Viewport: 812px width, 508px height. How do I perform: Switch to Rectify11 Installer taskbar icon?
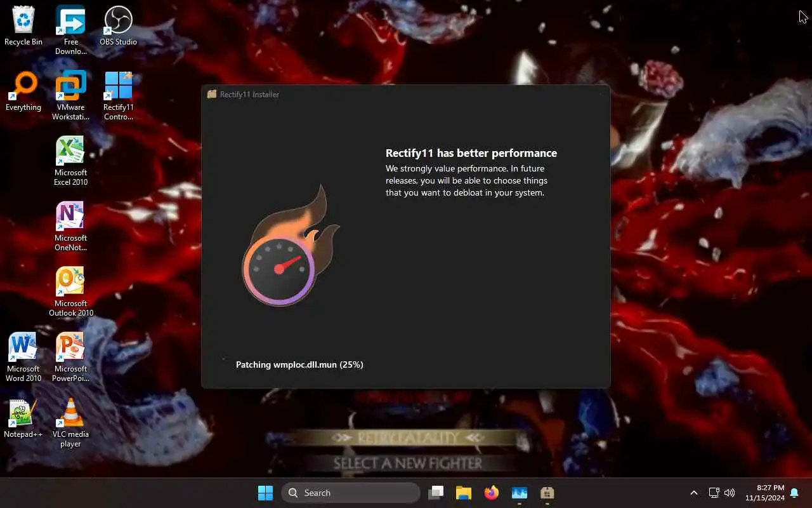pyautogui.click(x=547, y=493)
